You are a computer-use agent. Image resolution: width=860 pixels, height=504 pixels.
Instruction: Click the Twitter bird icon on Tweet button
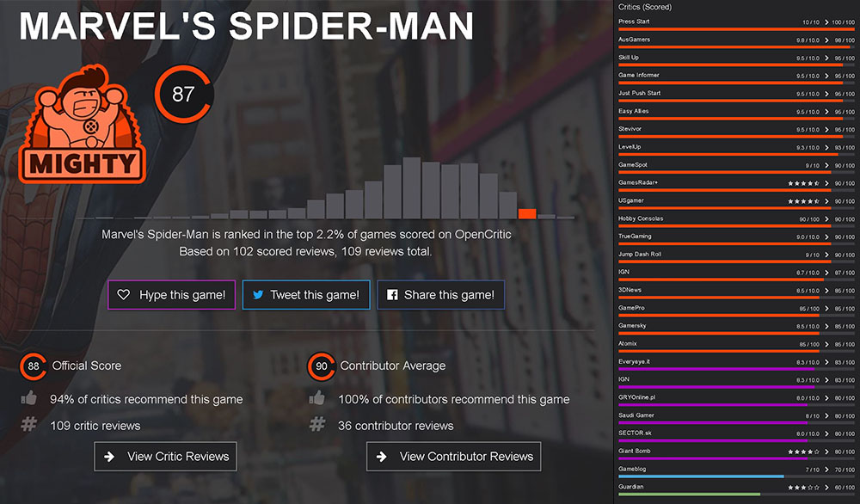(x=258, y=295)
